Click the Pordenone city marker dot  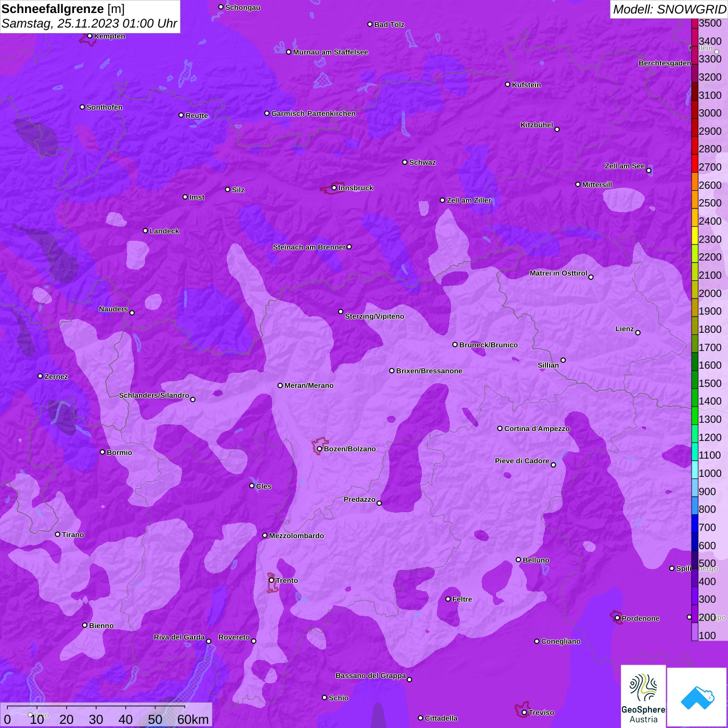pos(617,618)
